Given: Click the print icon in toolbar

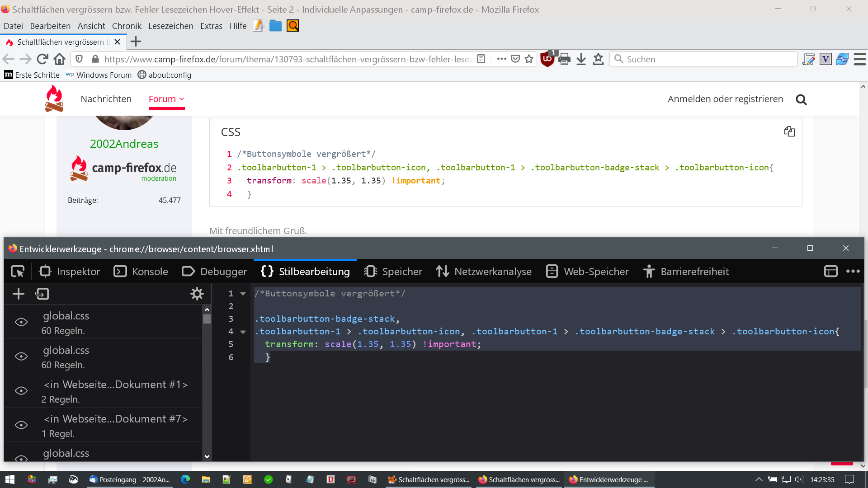Looking at the screenshot, I should [564, 59].
